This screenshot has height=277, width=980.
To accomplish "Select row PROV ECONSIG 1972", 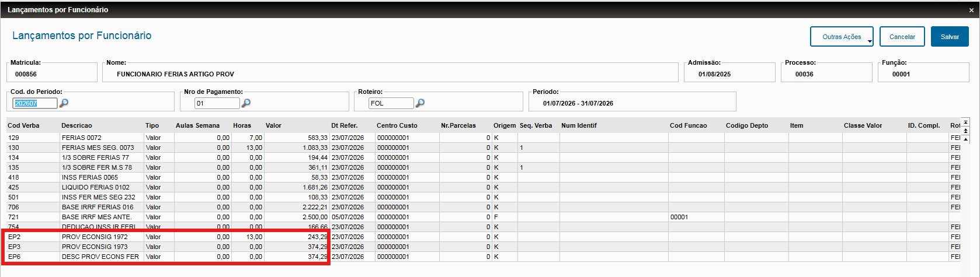I will click(484, 237).
